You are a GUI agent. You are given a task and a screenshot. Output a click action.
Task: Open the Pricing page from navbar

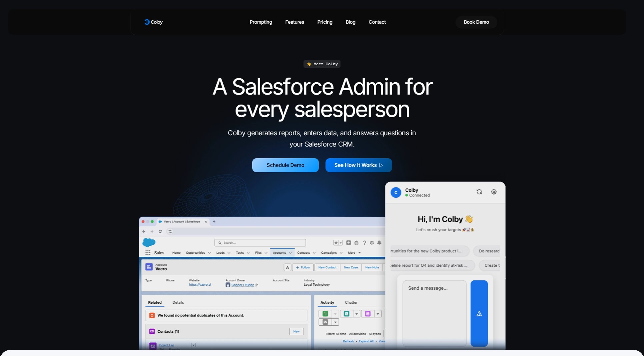click(x=324, y=22)
